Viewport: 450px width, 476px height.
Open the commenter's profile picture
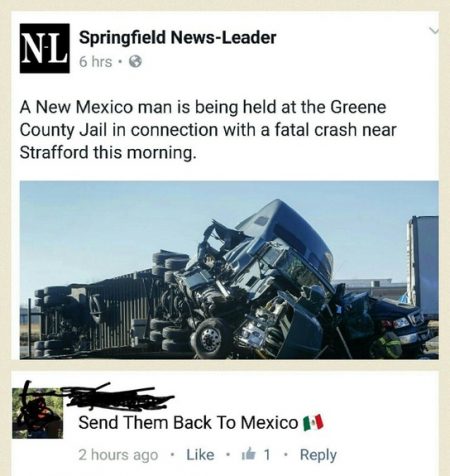38,413
